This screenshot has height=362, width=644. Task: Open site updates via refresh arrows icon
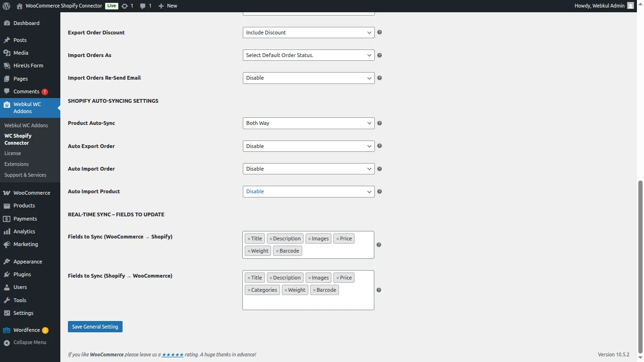[124, 6]
